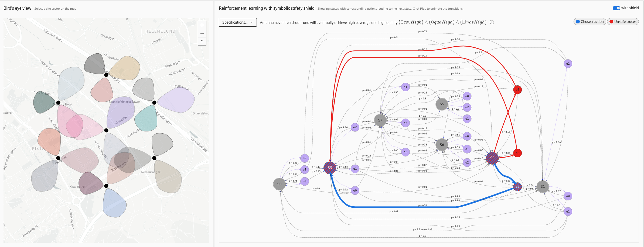Select the lavender sector near Tallåsvägen
644x247 pixels.
(176, 100)
